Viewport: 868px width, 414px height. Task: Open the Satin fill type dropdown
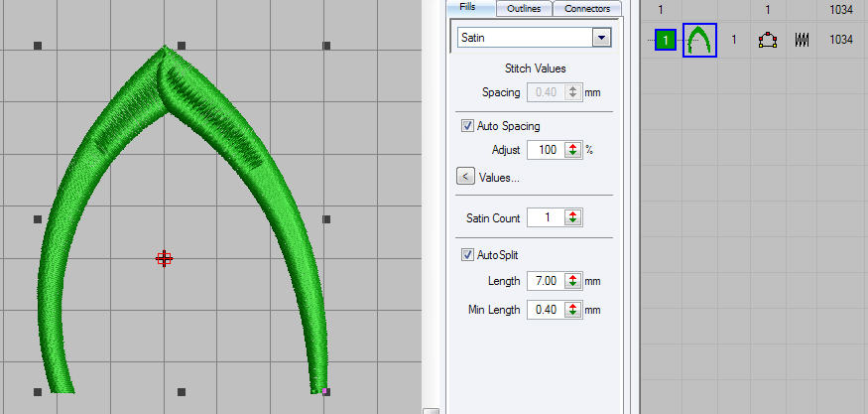pyautogui.click(x=600, y=38)
